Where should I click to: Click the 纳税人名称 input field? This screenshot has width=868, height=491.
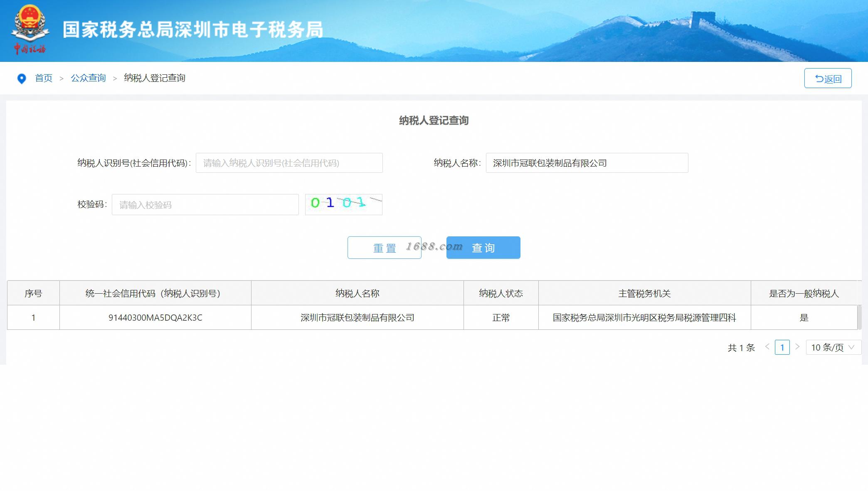click(587, 163)
